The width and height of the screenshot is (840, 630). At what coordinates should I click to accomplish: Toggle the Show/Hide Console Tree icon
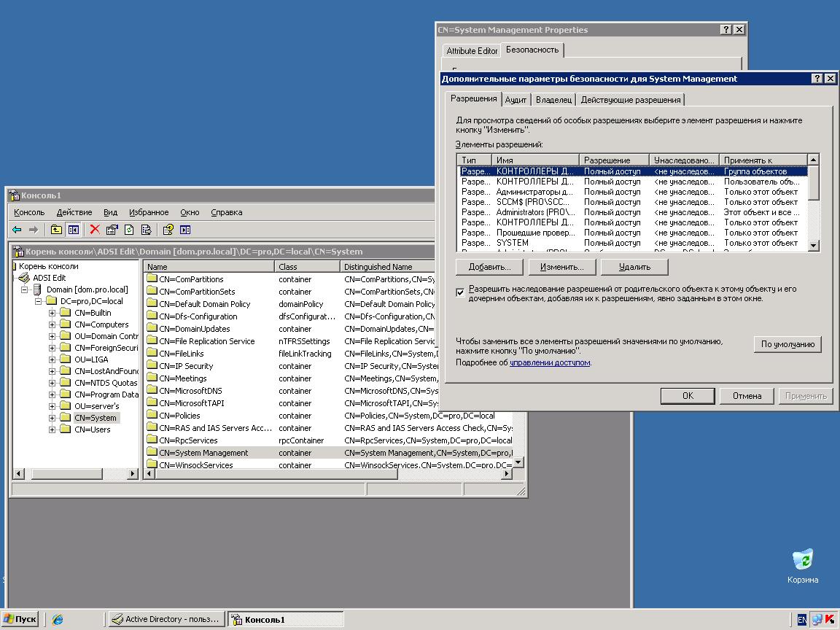[x=73, y=230]
